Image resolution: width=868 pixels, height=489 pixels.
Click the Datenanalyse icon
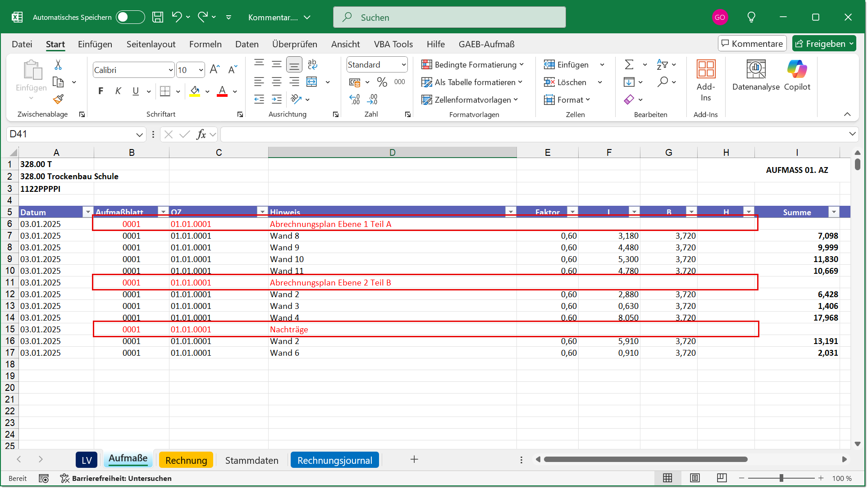tap(756, 76)
